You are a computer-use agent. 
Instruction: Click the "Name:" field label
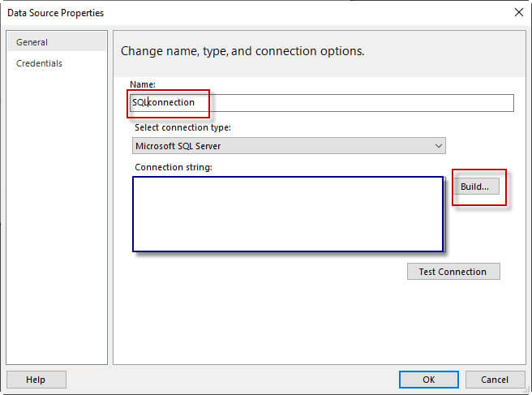point(141,84)
